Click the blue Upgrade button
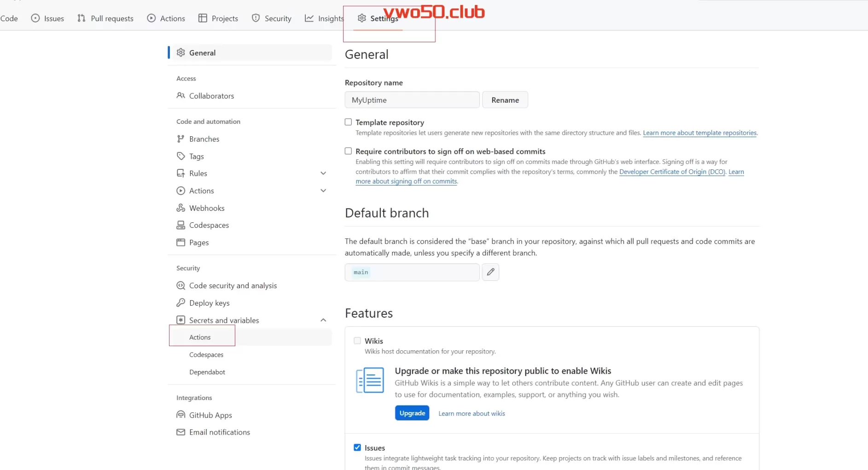Image resolution: width=868 pixels, height=470 pixels. click(412, 413)
